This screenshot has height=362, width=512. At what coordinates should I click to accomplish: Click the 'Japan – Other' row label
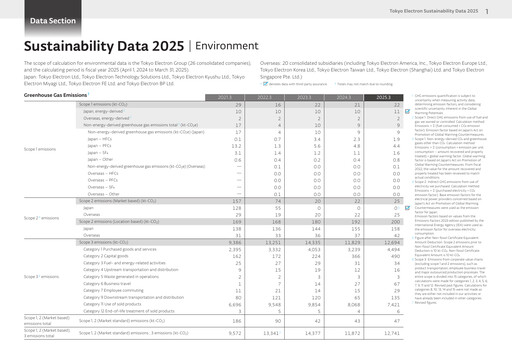coord(100,159)
